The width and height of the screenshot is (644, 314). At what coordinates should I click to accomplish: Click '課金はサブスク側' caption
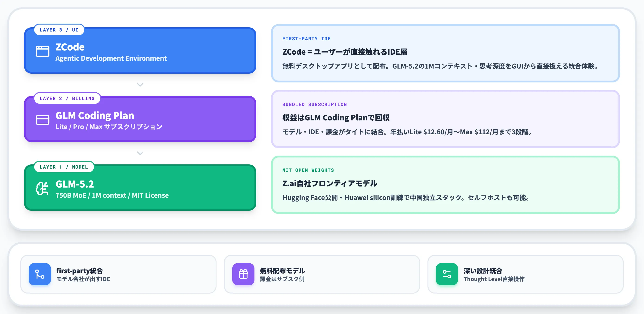[x=282, y=279]
